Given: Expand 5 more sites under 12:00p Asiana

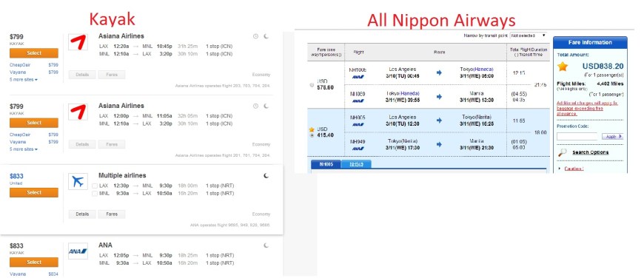Looking at the screenshot, I should pos(24,149).
